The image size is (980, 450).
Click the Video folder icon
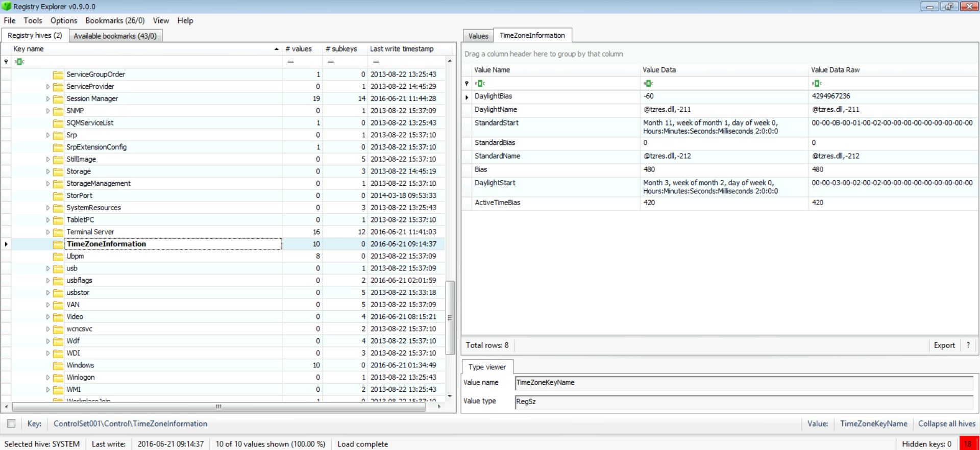(58, 317)
